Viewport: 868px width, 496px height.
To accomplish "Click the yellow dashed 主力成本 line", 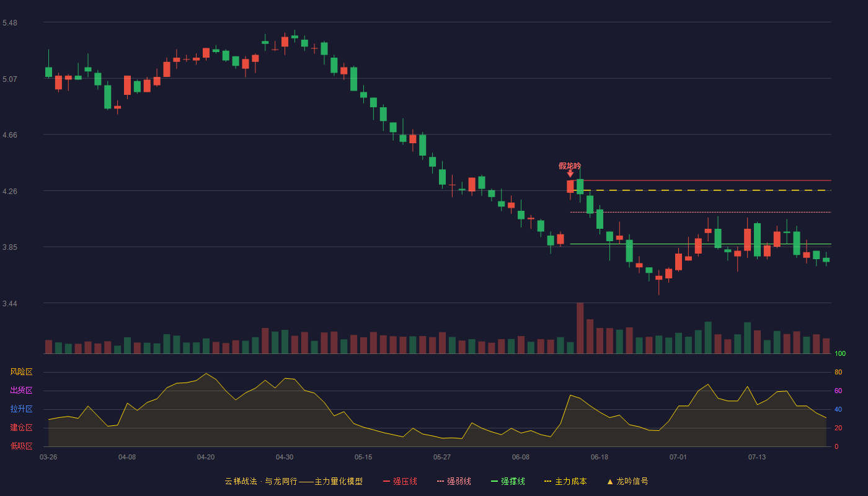I will (x=701, y=190).
